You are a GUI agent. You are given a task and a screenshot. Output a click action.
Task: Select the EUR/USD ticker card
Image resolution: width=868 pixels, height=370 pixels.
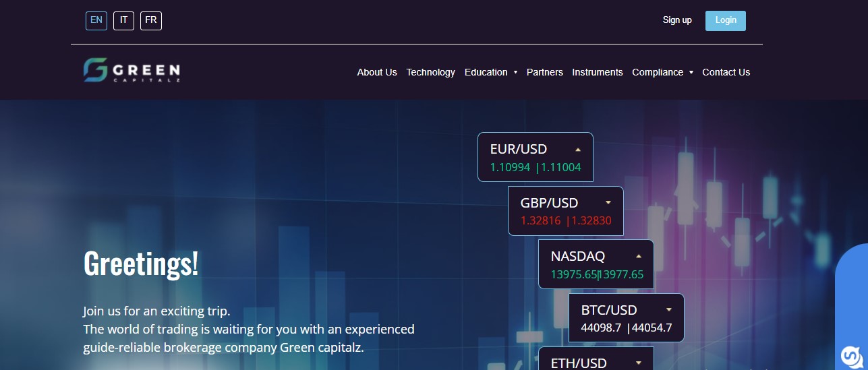[x=536, y=157]
